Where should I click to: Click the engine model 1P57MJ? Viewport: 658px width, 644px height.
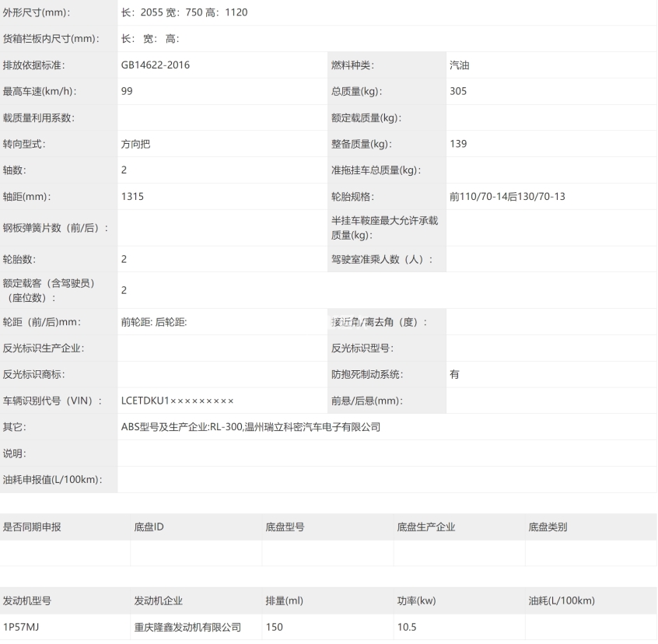pos(21,627)
